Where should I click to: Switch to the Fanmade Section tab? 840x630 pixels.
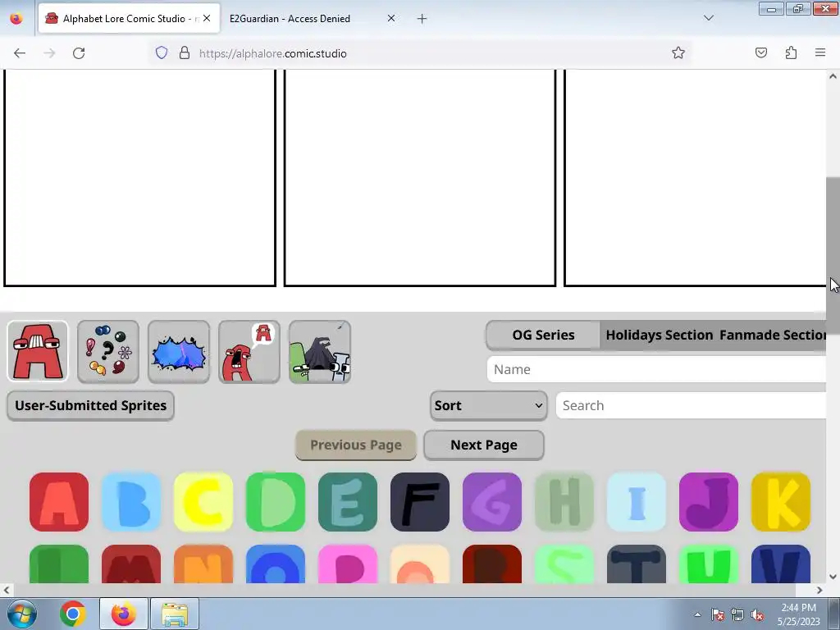coord(772,336)
